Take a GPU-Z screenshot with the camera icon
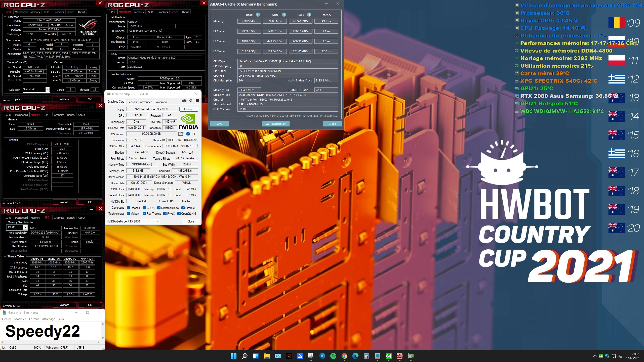Viewport: 644px width, 362px height. point(184,101)
